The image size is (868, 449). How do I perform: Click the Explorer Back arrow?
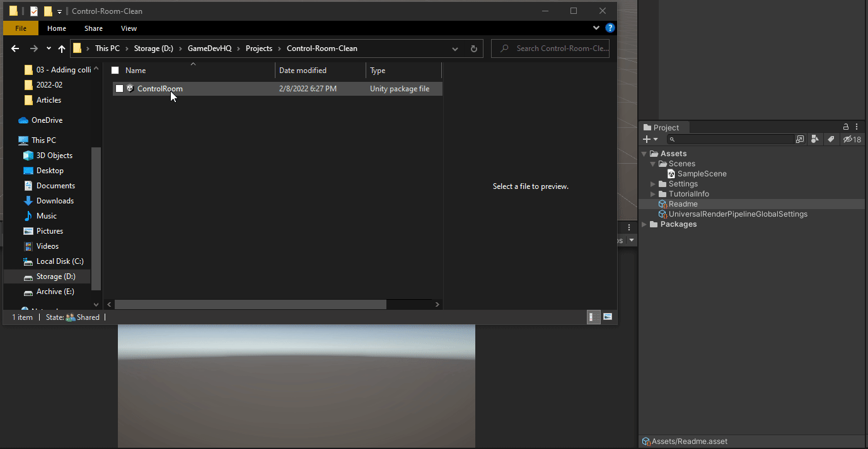coord(15,48)
